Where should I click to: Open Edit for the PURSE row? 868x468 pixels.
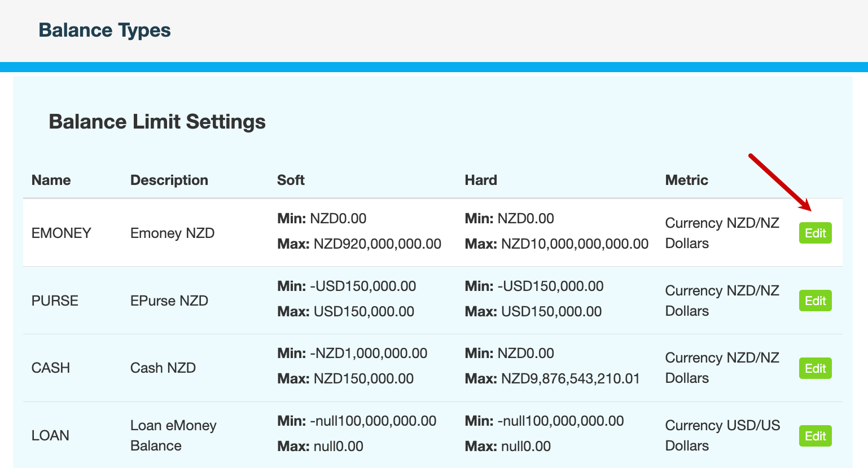815,301
